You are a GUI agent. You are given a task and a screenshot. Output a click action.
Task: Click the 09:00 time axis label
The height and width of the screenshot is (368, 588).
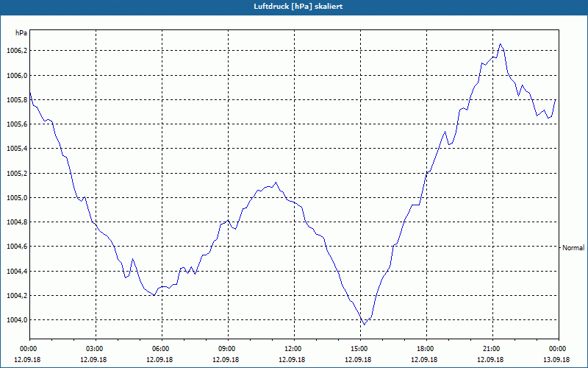pyautogui.click(x=228, y=349)
